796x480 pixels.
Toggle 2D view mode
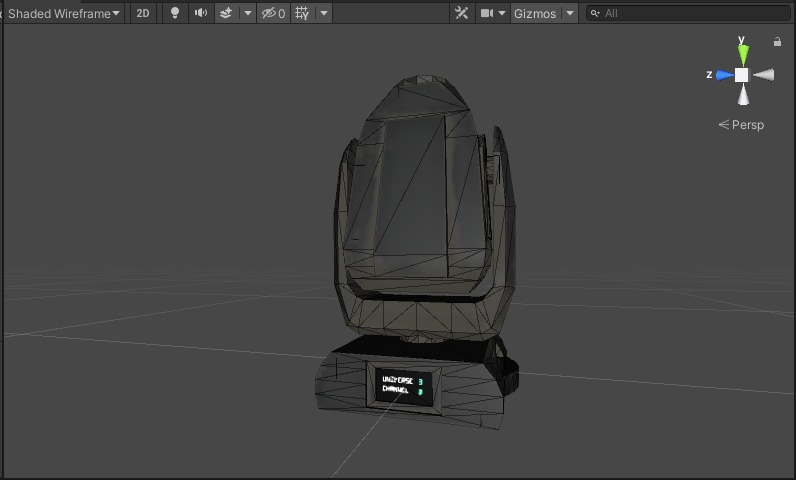(143, 14)
